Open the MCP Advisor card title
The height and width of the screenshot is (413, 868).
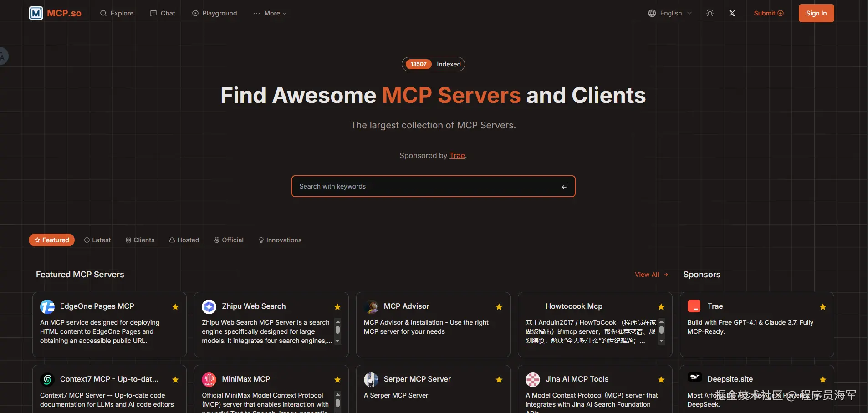(x=406, y=306)
